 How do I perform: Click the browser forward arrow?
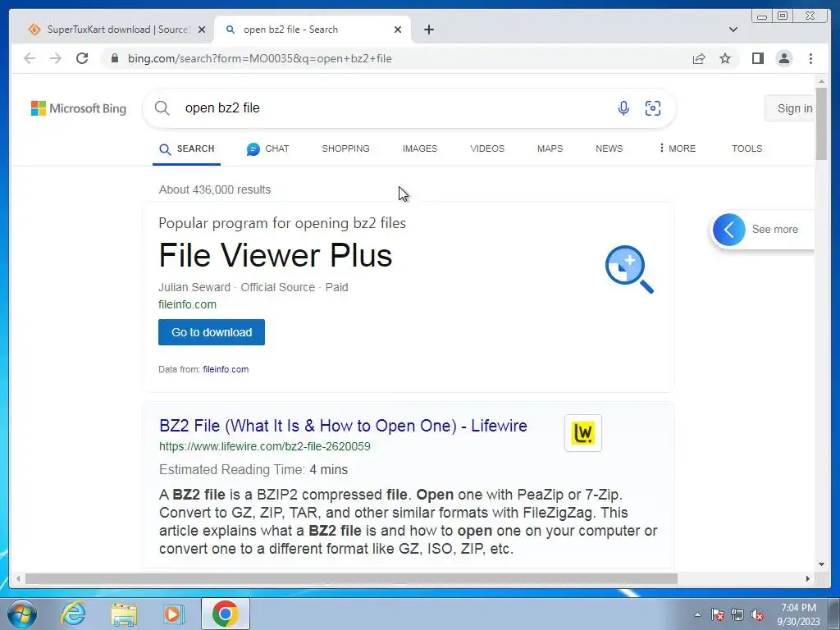pyautogui.click(x=56, y=58)
